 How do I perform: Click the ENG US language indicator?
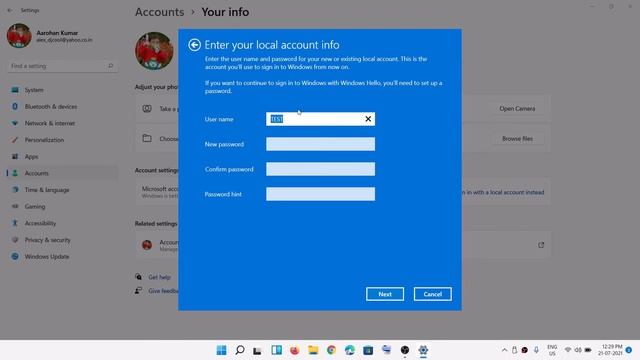[552, 350]
